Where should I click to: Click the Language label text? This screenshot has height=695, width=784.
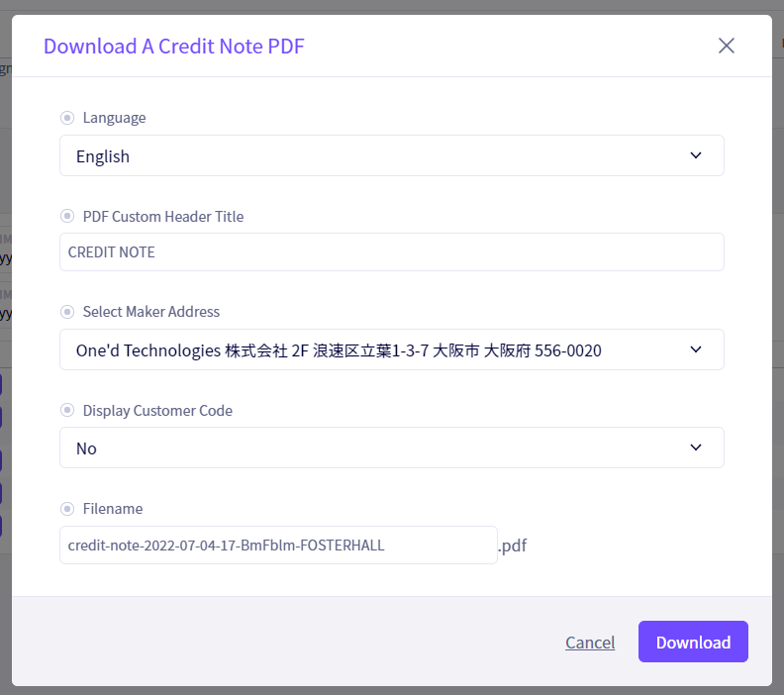click(x=115, y=118)
